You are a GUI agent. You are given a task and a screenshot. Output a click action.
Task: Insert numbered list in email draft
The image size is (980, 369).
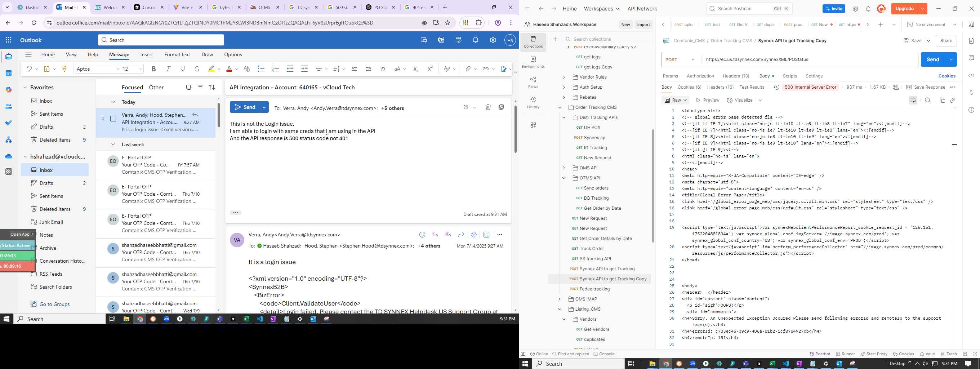coord(275,69)
